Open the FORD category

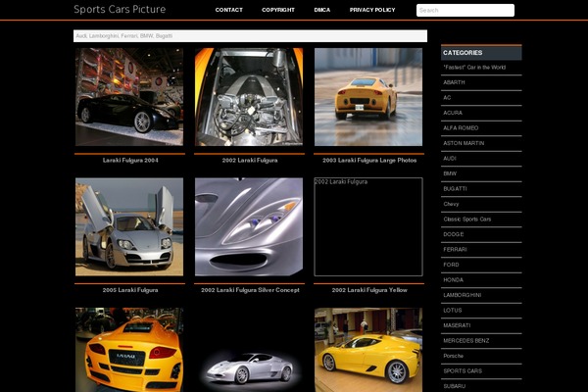(451, 265)
